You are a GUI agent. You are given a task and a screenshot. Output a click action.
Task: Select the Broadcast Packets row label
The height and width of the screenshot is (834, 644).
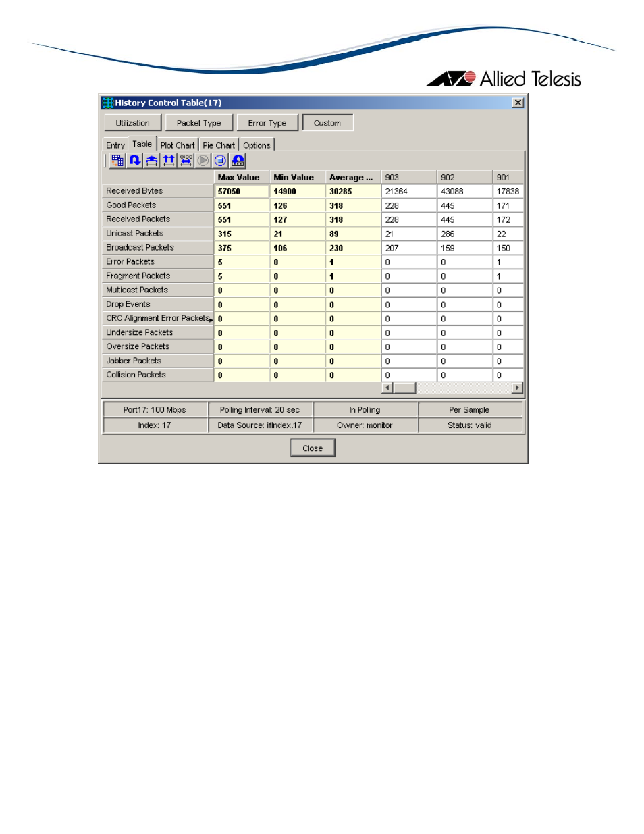158,248
